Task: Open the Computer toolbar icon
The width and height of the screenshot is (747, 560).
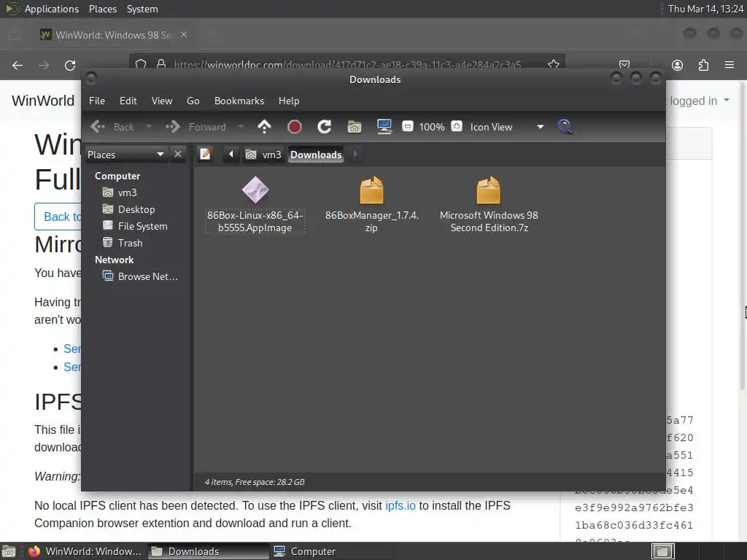Action: (384, 127)
